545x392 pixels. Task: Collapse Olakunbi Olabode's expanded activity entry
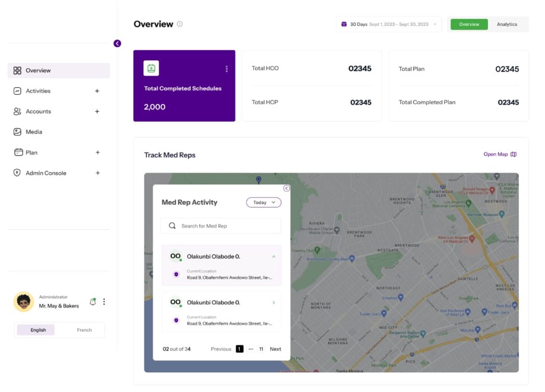click(x=274, y=256)
